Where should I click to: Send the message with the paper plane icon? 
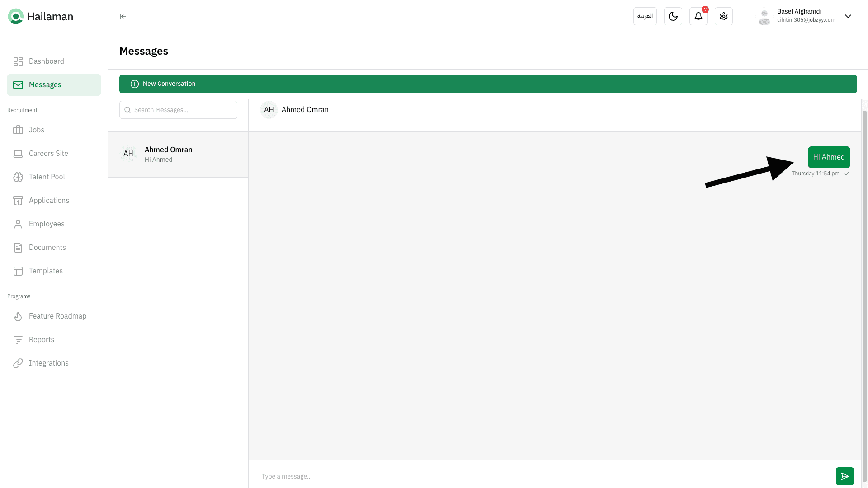(x=844, y=476)
